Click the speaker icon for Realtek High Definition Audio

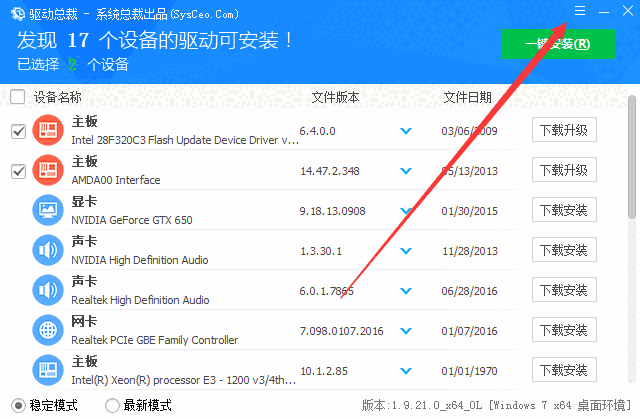[x=48, y=290]
